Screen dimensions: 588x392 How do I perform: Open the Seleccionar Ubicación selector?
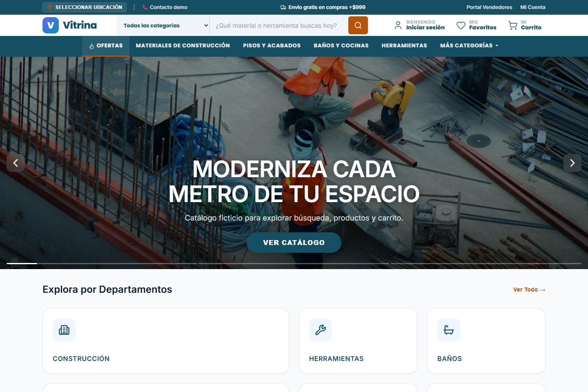85,7
